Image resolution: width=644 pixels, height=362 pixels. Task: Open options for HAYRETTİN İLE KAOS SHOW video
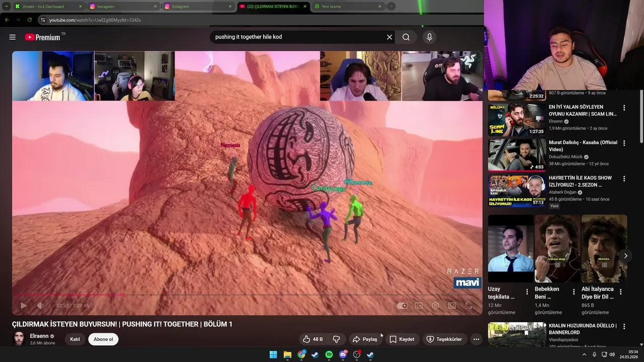[x=624, y=179]
